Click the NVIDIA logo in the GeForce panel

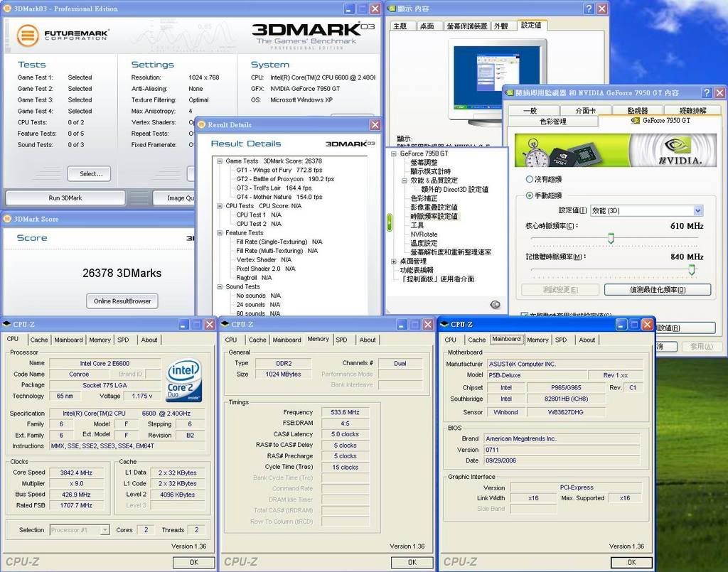point(680,151)
